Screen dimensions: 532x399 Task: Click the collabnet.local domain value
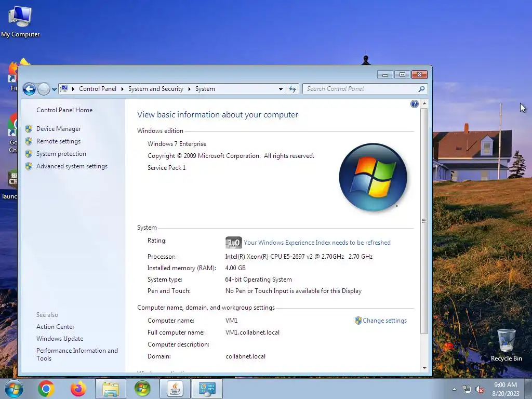246,356
